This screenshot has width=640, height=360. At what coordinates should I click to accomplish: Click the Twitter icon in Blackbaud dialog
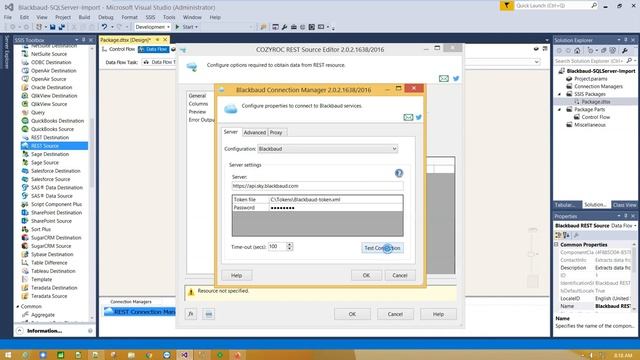(419, 118)
